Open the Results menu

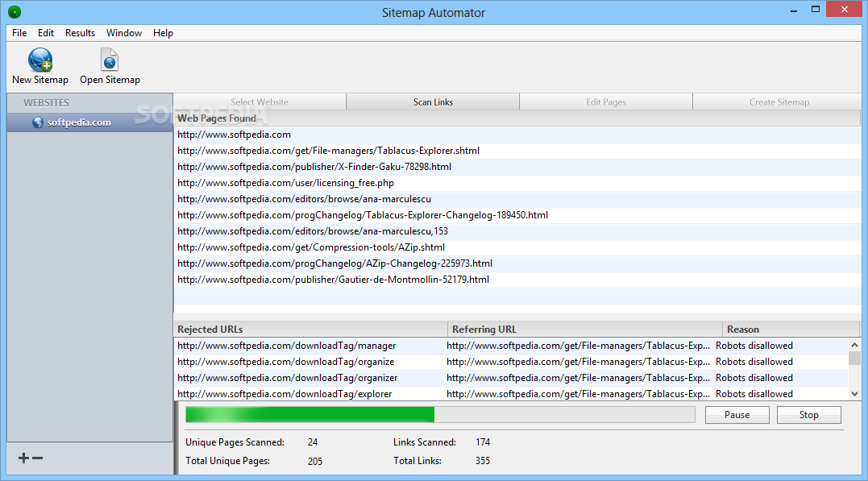point(81,33)
